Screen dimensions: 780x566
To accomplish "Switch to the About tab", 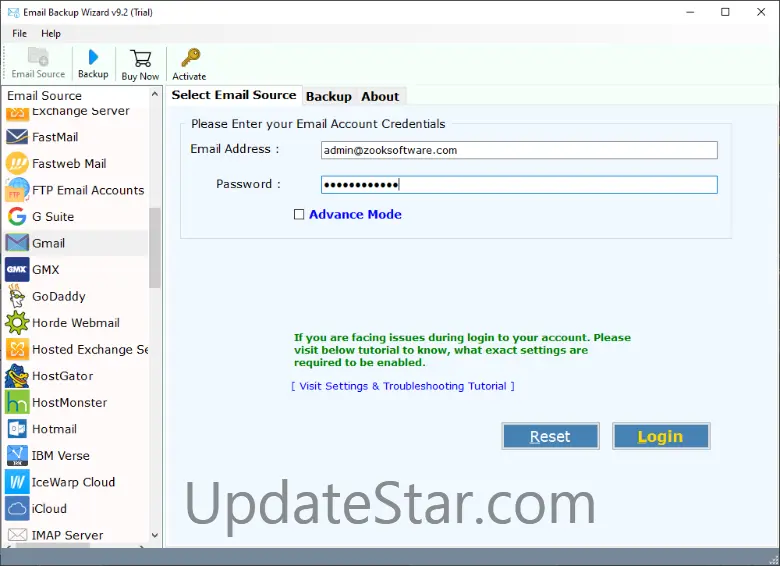I will (x=380, y=96).
